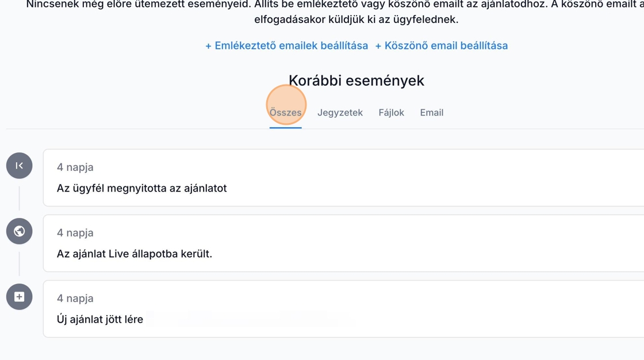
Task: Click the 'Korábbi események' heading
Action: tap(356, 81)
